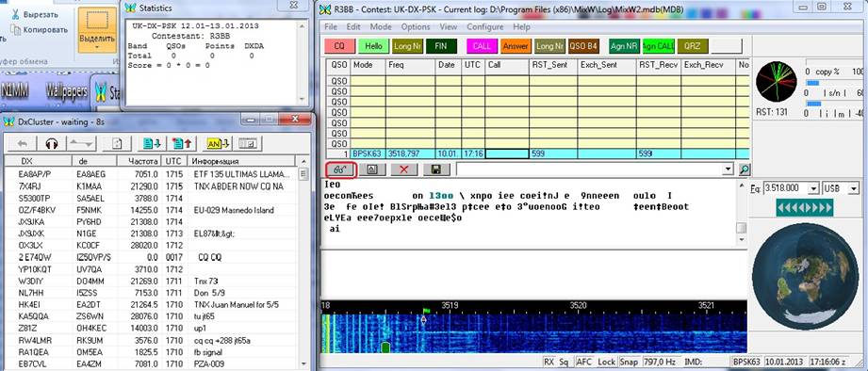Adjust the s/n level bar
This screenshot has width=868, height=371.
pyautogui.click(x=834, y=82)
